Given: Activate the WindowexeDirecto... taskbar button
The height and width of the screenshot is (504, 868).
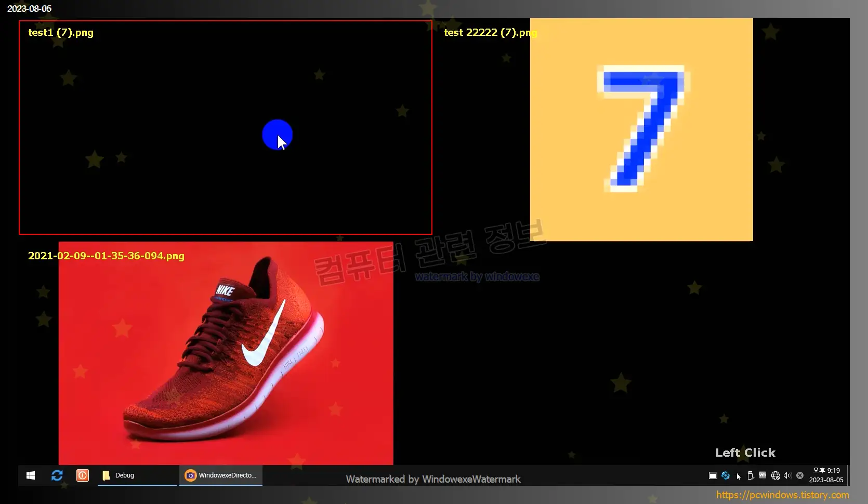Looking at the screenshot, I should [221, 475].
